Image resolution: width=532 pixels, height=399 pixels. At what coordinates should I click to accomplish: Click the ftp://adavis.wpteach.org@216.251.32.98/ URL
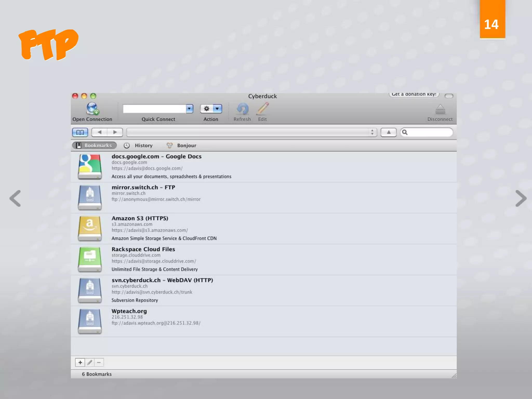pos(156,323)
